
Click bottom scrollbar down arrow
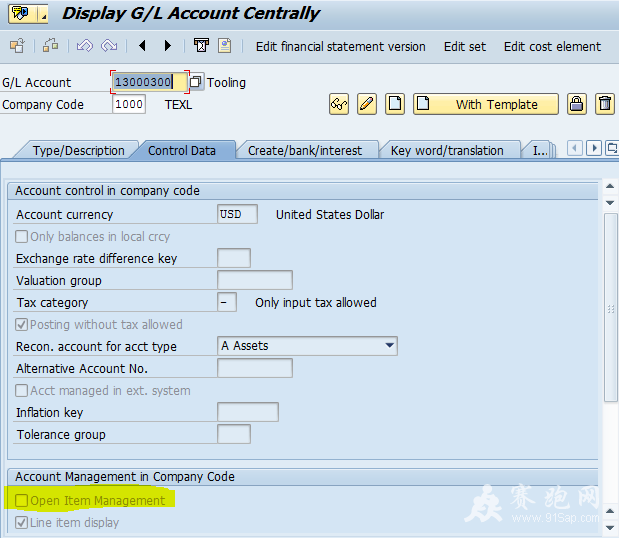click(x=610, y=527)
